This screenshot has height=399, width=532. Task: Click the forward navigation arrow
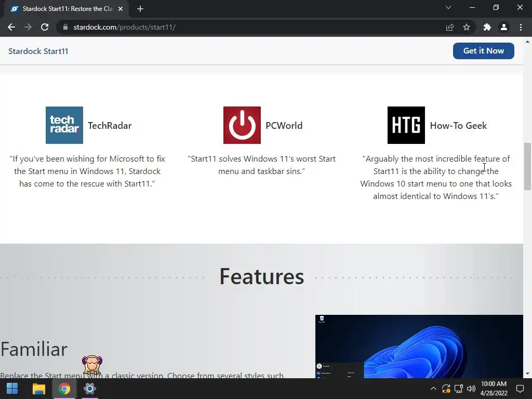[28, 27]
